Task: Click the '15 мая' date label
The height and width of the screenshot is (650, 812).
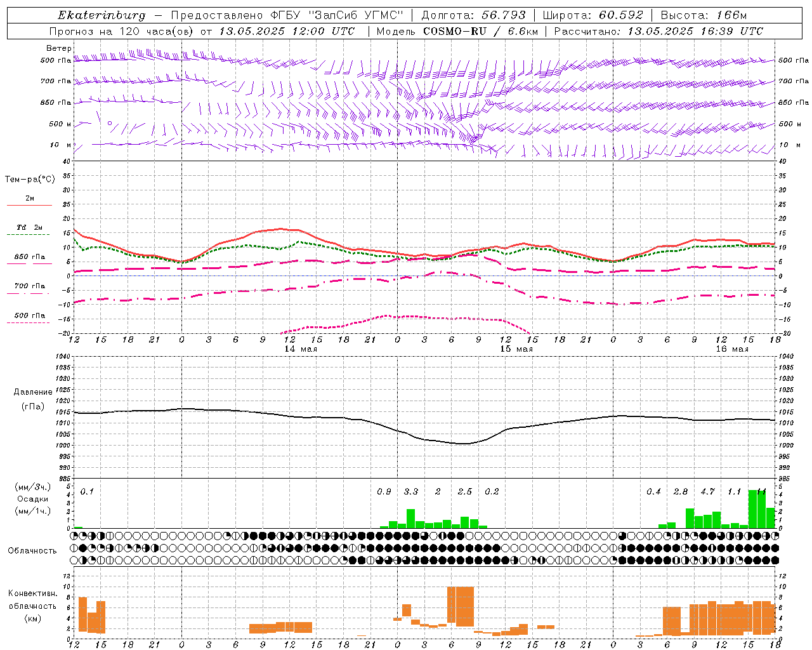Action: coord(516,349)
